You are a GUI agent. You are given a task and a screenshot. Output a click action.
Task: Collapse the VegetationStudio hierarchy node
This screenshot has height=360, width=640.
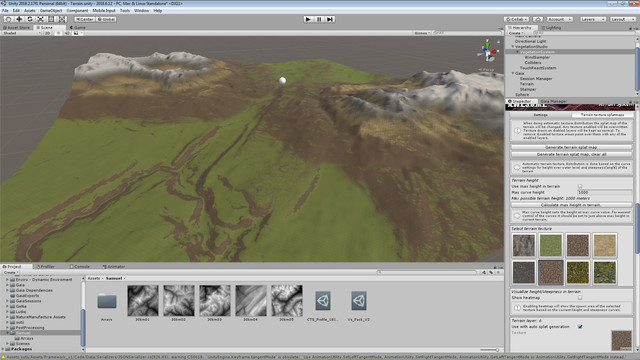(513, 47)
